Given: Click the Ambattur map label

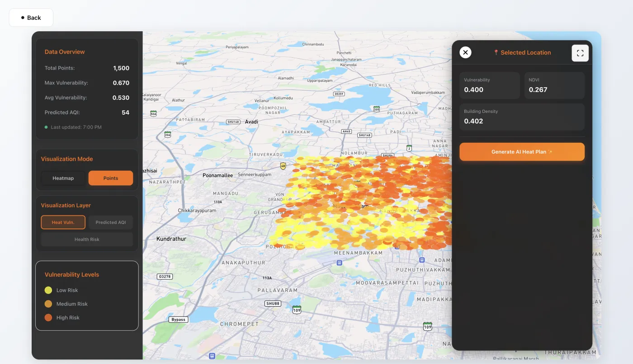Looking at the screenshot, I should [x=328, y=122].
